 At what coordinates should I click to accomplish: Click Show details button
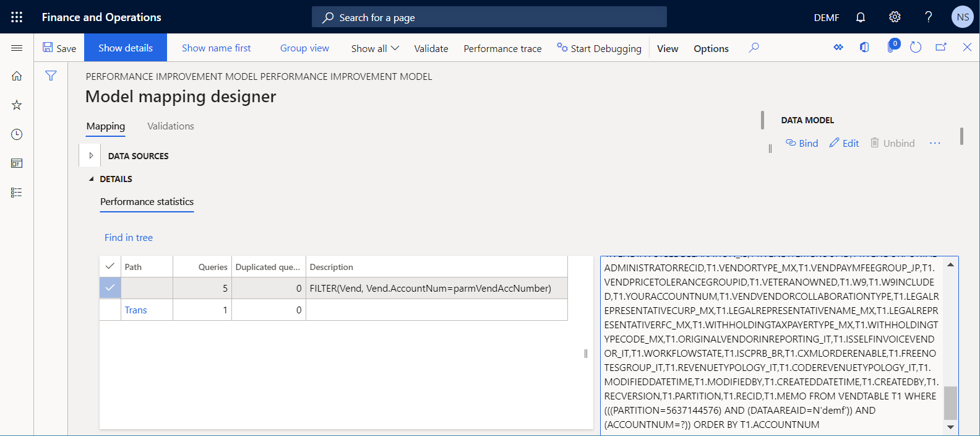(x=126, y=48)
